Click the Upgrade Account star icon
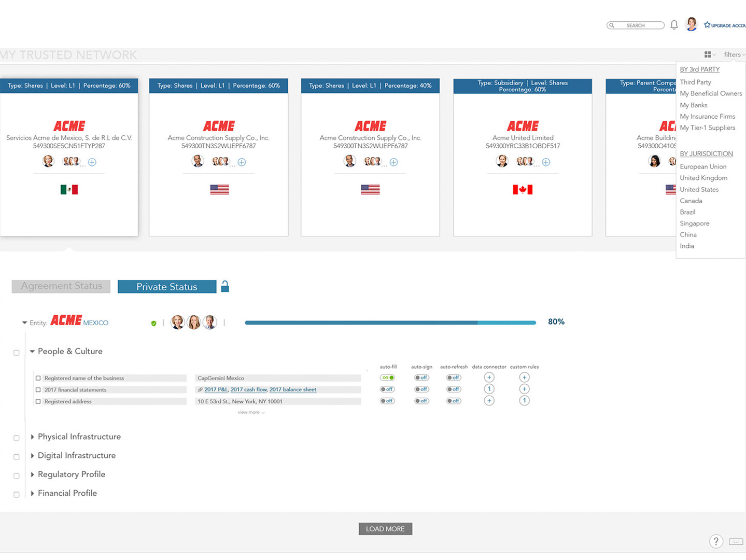 [x=707, y=24]
